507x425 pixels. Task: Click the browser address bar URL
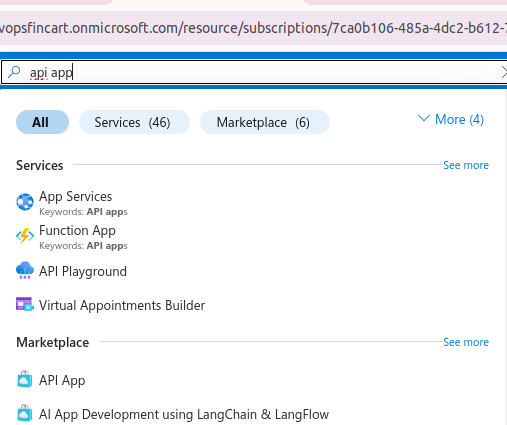click(x=253, y=28)
